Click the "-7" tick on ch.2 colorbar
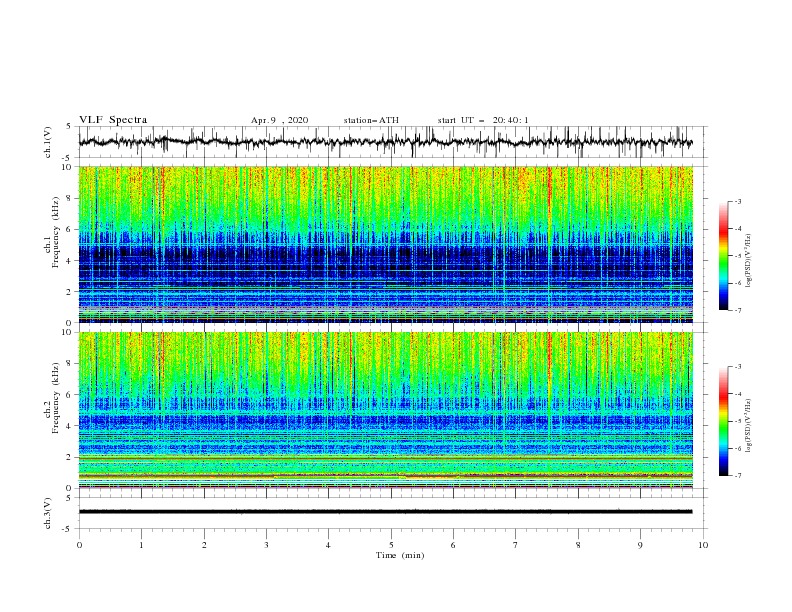 737,475
